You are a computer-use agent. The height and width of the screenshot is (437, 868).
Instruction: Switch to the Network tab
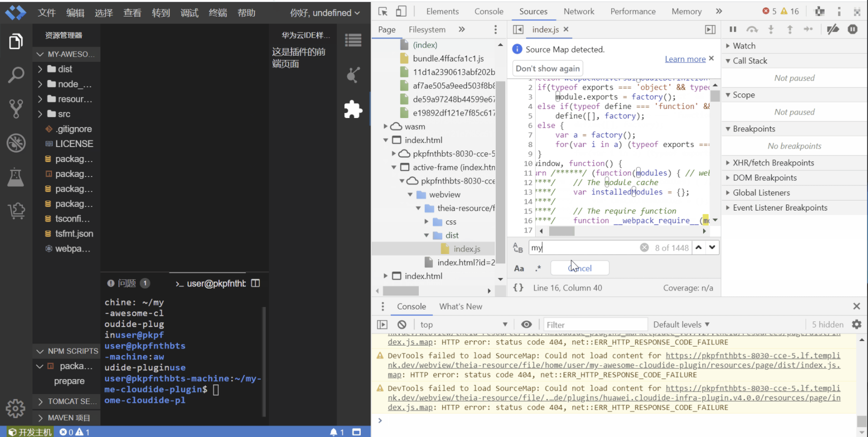[579, 11]
